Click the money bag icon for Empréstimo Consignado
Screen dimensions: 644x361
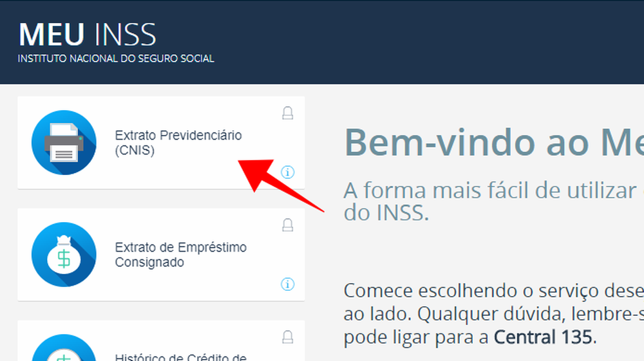click(x=64, y=254)
